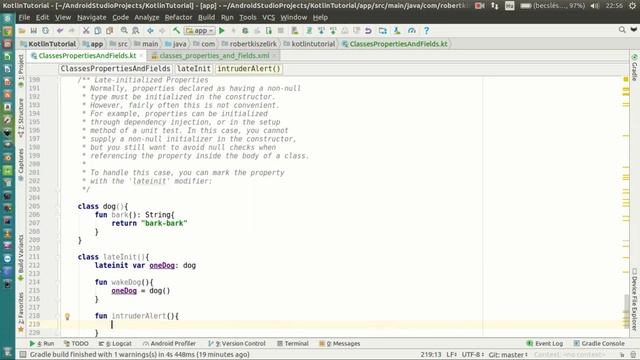Toggle the Structure tool window

[21, 118]
